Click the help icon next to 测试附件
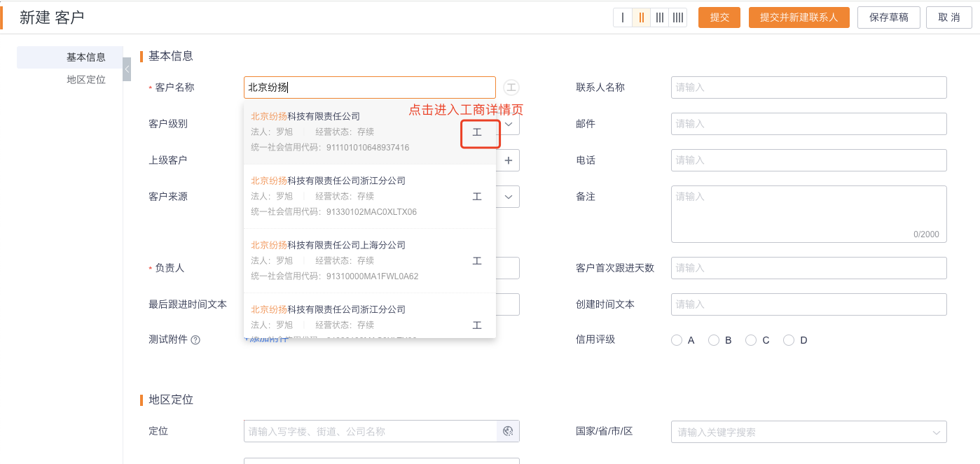This screenshot has height=464, width=980. (x=195, y=340)
